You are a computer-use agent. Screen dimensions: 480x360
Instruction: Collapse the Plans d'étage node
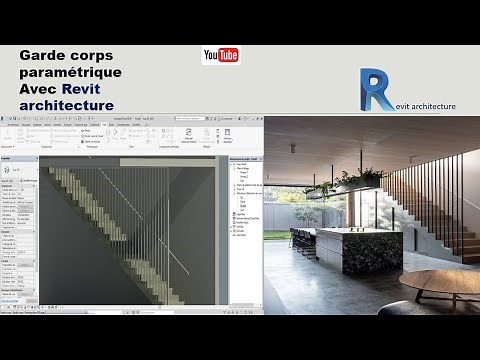coord(234,168)
